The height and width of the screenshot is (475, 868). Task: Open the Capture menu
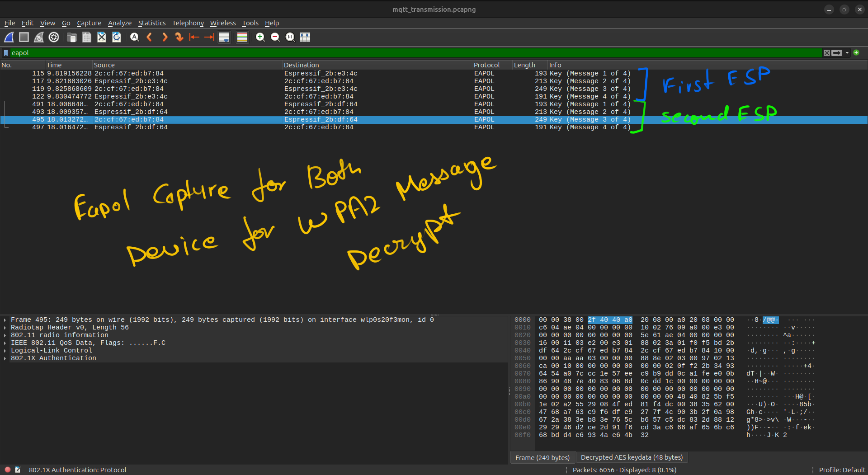(89, 23)
